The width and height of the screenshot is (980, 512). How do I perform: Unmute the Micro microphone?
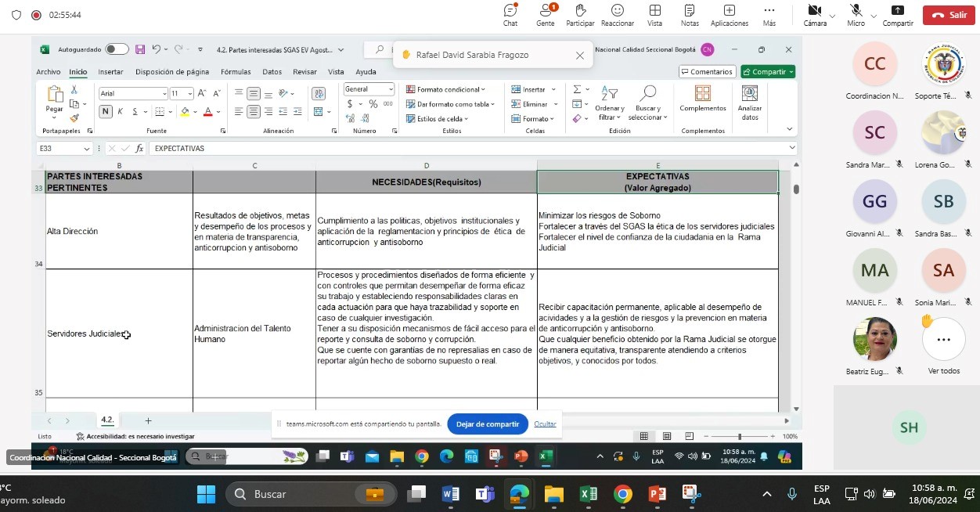[856, 15]
